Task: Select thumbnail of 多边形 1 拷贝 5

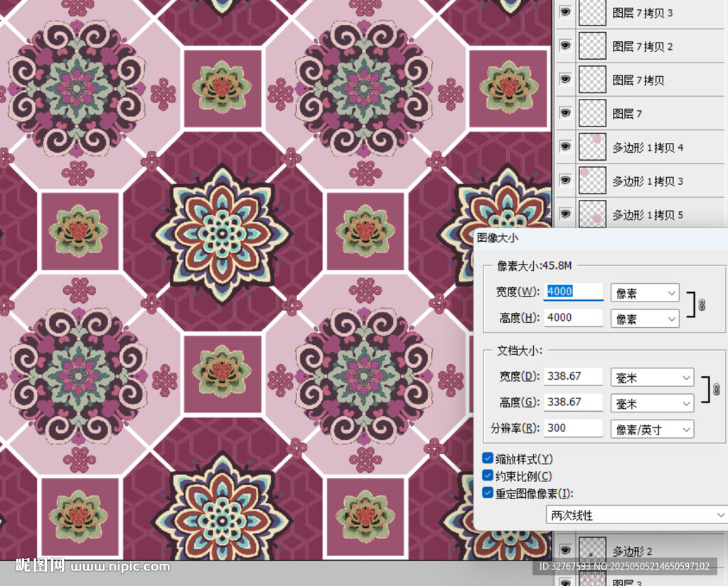Action: 592,213
